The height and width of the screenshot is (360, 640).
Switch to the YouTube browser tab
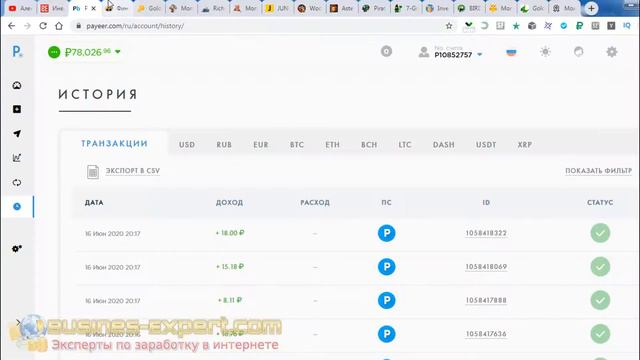[x=20, y=8]
